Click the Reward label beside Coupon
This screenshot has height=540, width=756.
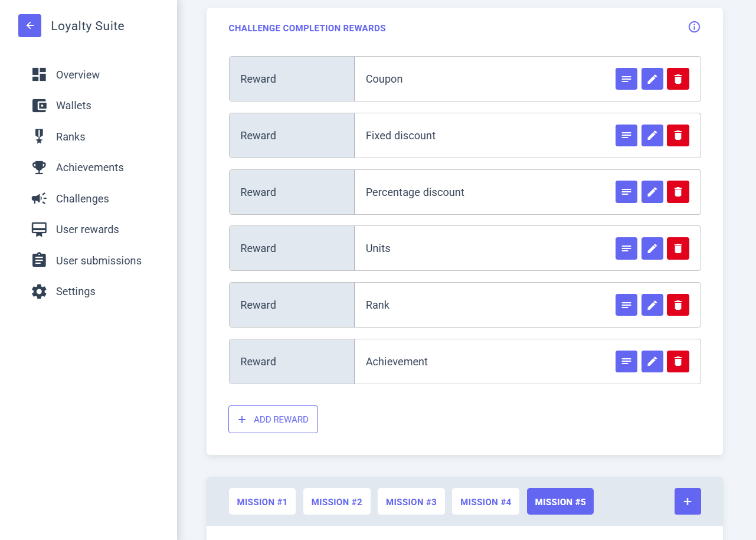click(258, 79)
